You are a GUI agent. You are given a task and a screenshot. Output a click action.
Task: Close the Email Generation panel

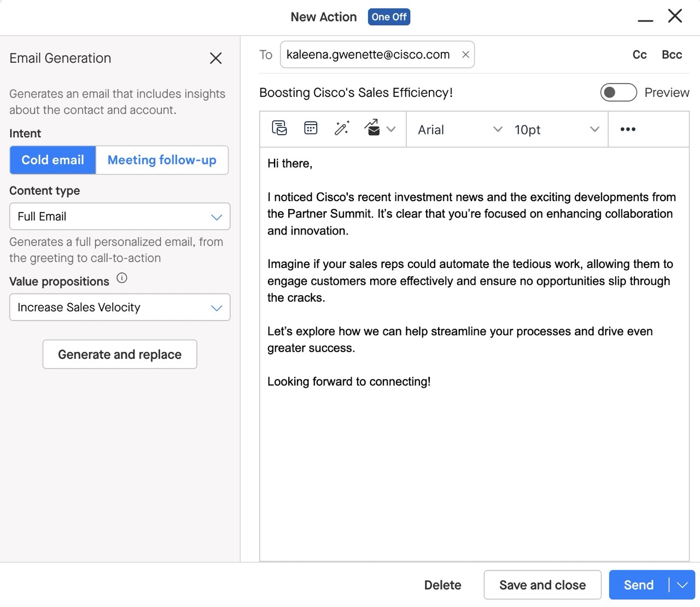[215, 58]
